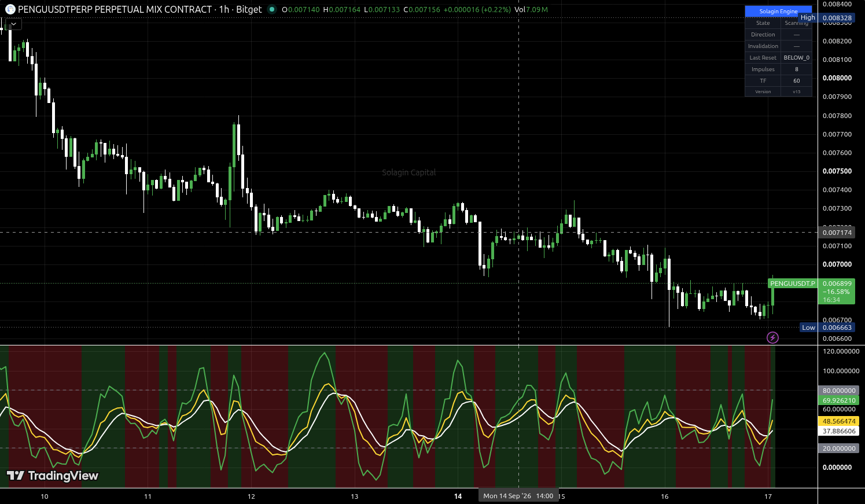Click the Version label cell
The image size is (865, 504).
(763, 91)
